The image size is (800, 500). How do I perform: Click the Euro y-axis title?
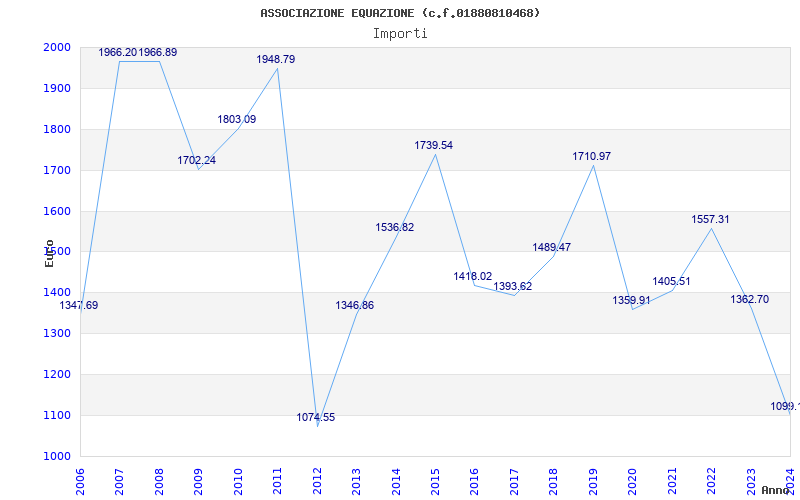[x=49, y=253]
